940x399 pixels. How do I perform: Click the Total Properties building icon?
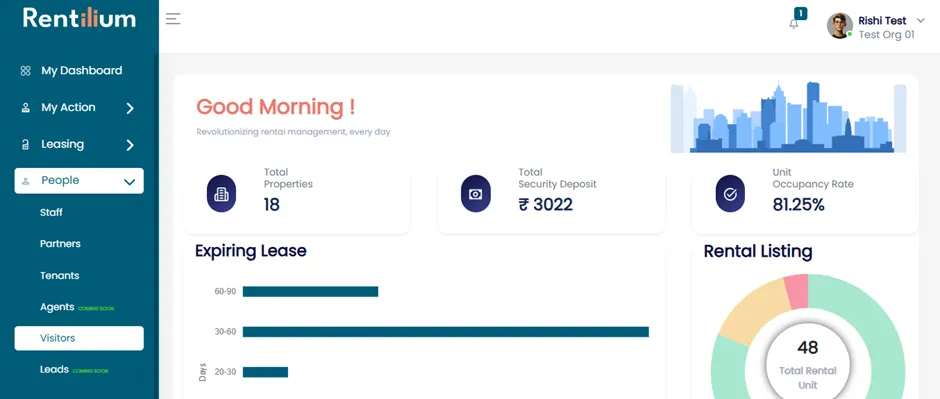221,194
